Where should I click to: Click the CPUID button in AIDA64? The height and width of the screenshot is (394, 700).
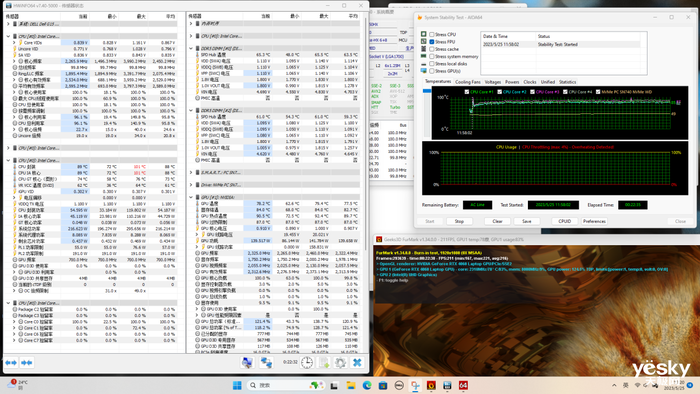tap(564, 221)
